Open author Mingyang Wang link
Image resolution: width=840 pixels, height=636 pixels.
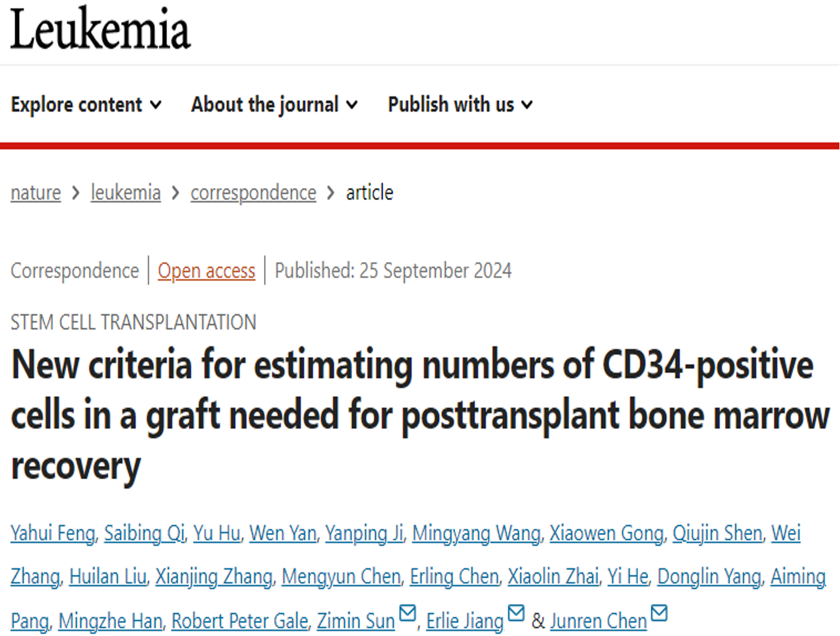click(x=476, y=533)
